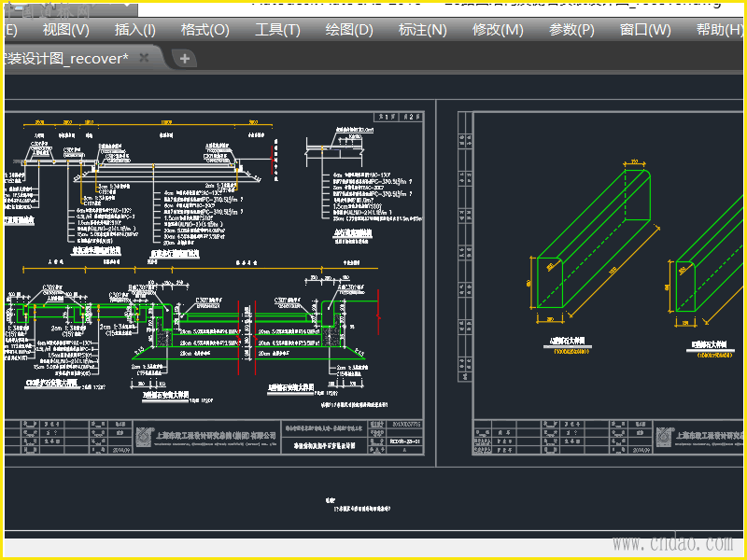
Task: Click the www.cndao.com watermark text
Action: [671, 542]
